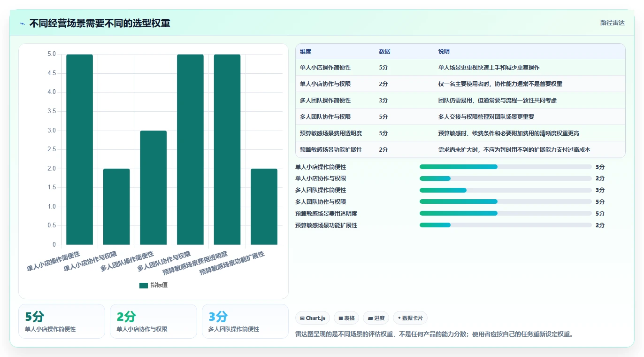Viewport: 644px width, 357px height.
Task: Click the 多人团队协作与权限 progress bar
Action: click(x=506, y=202)
